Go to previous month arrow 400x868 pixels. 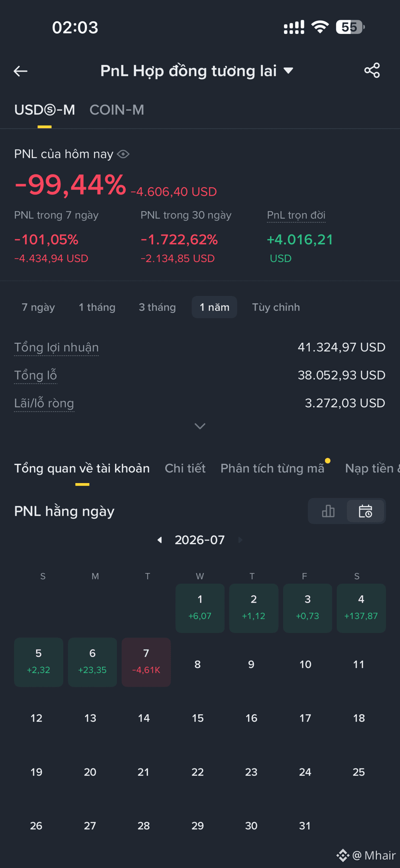(159, 540)
